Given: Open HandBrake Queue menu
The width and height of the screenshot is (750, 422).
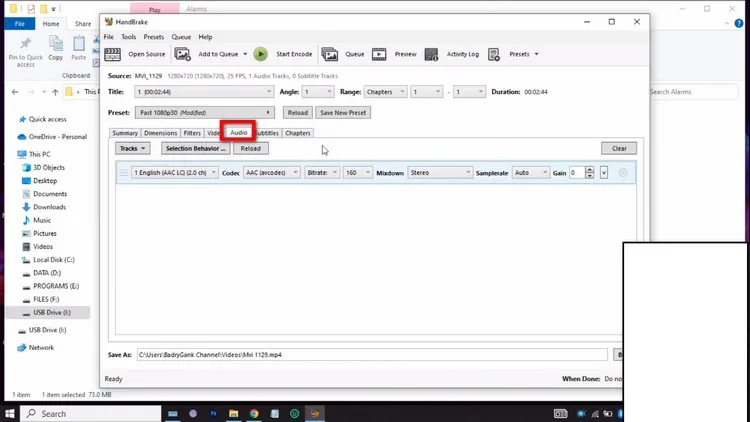Looking at the screenshot, I should [x=181, y=37].
